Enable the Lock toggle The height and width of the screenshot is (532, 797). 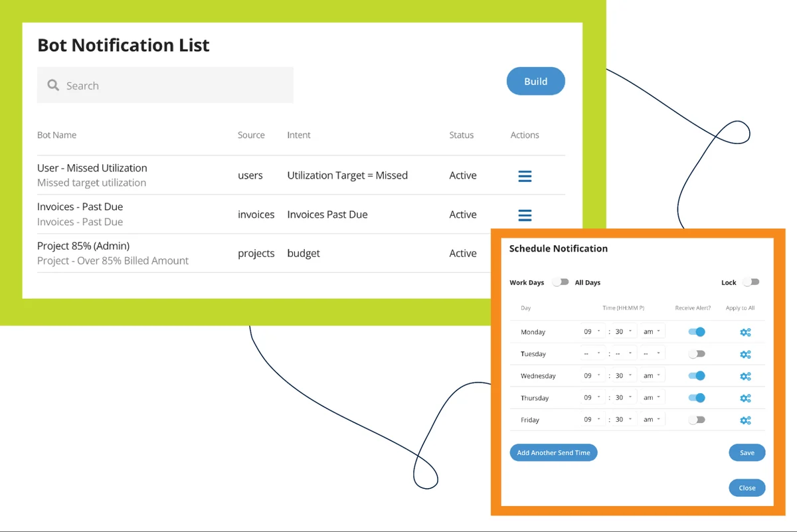click(x=751, y=282)
